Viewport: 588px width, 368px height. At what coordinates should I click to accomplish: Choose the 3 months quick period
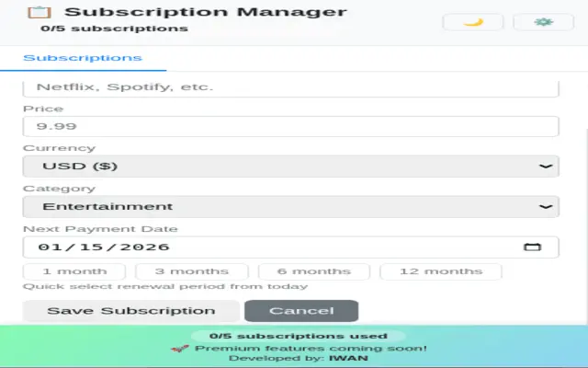[x=192, y=271]
